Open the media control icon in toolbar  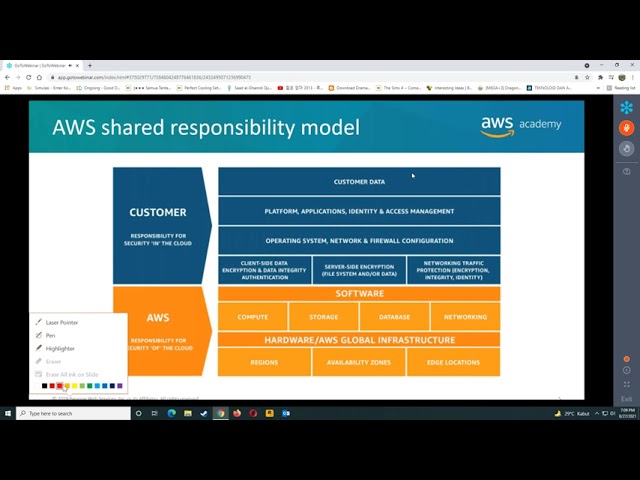[611, 77]
